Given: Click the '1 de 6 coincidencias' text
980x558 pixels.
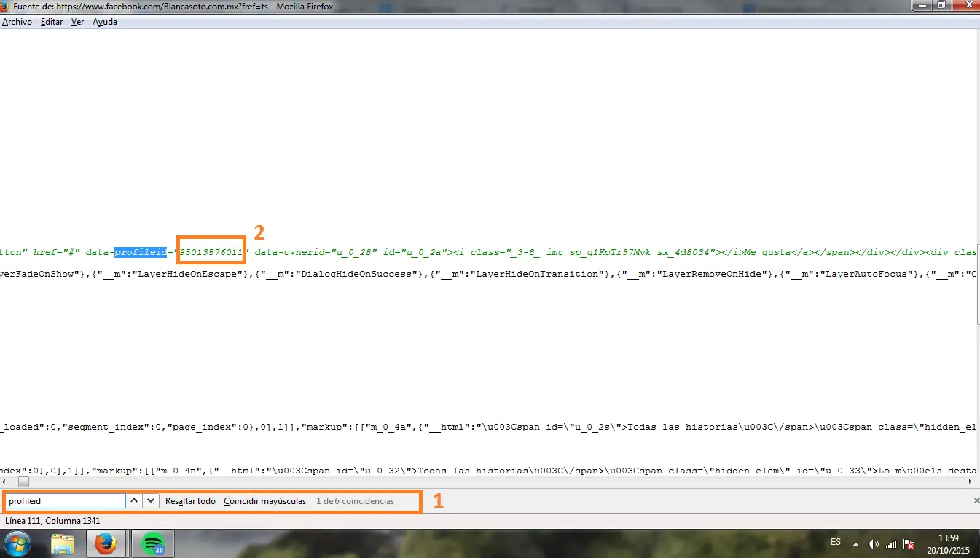Looking at the screenshot, I should point(355,501).
